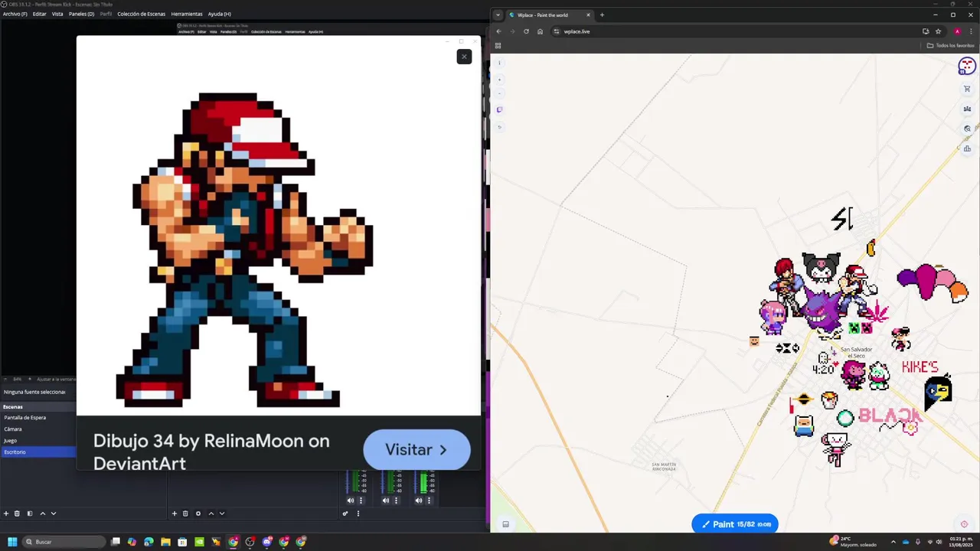Viewport: 980px width, 551px height.
Task: Open Todos los favoritos bookmarks folder
Action: click(950, 45)
